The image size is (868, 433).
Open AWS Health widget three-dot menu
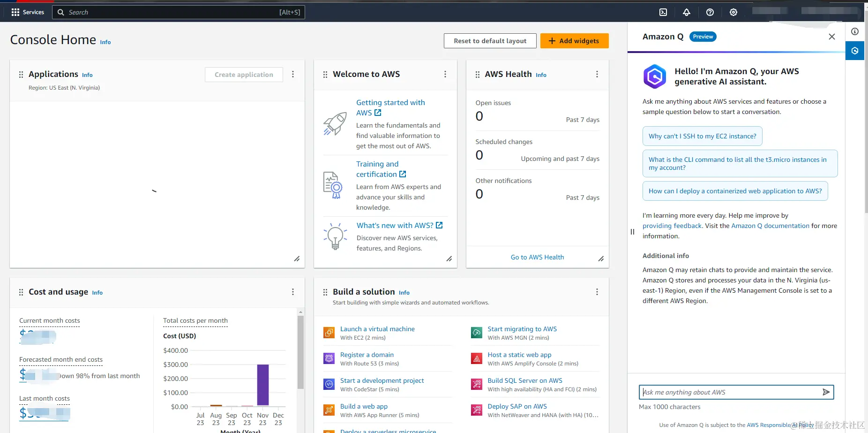597,74
